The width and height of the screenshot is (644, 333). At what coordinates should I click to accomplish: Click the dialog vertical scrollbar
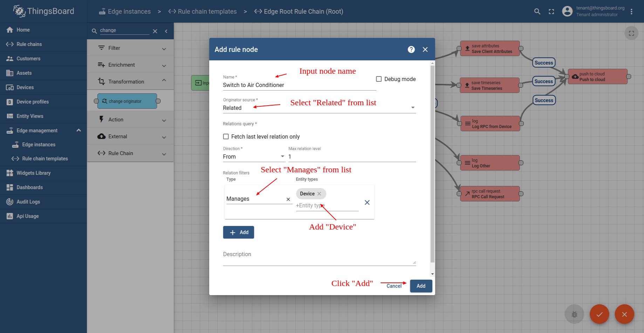(432, 164)
